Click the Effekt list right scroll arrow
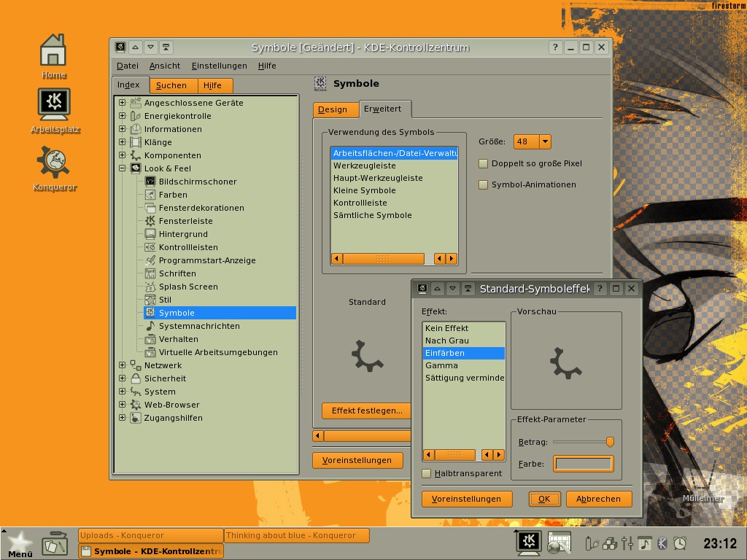Viewport: 747px width, 560px height. tap(499, 455)
